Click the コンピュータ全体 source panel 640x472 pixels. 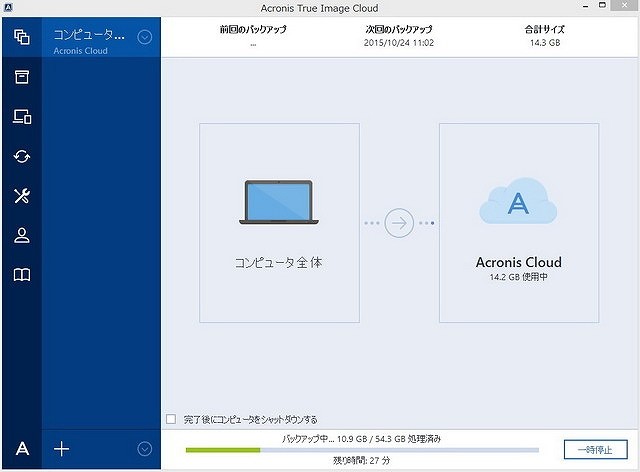[x=279, y=223]
